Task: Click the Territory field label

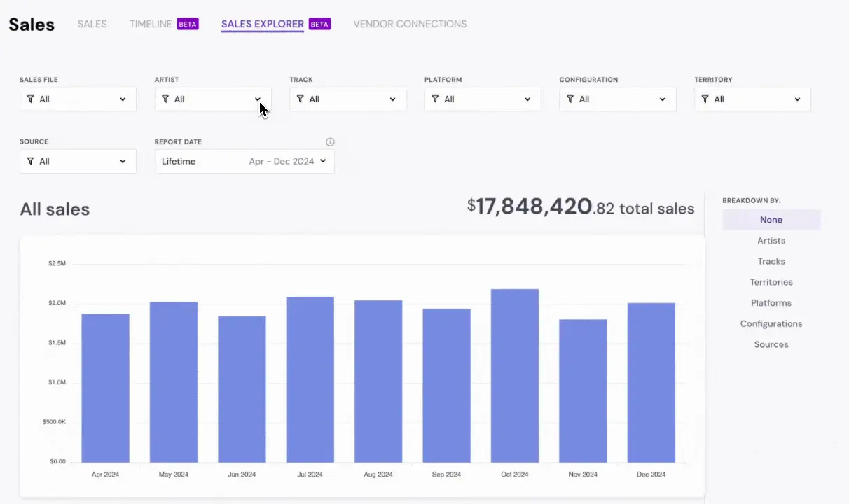Action: tap(713, 80)
